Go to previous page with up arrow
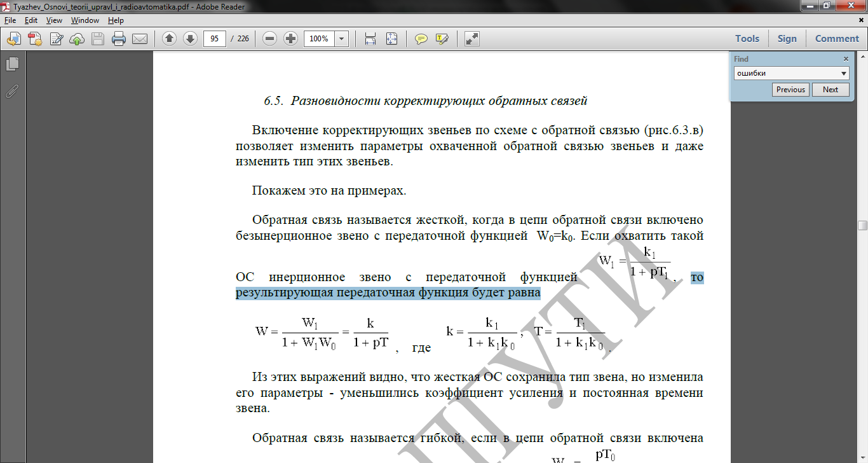 click(169, 39)
